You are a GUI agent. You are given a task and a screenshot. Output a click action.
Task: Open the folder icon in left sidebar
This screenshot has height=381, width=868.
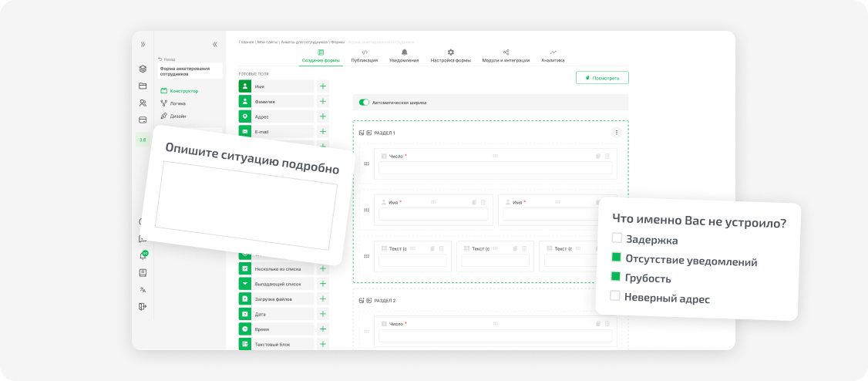pos(143,86)
